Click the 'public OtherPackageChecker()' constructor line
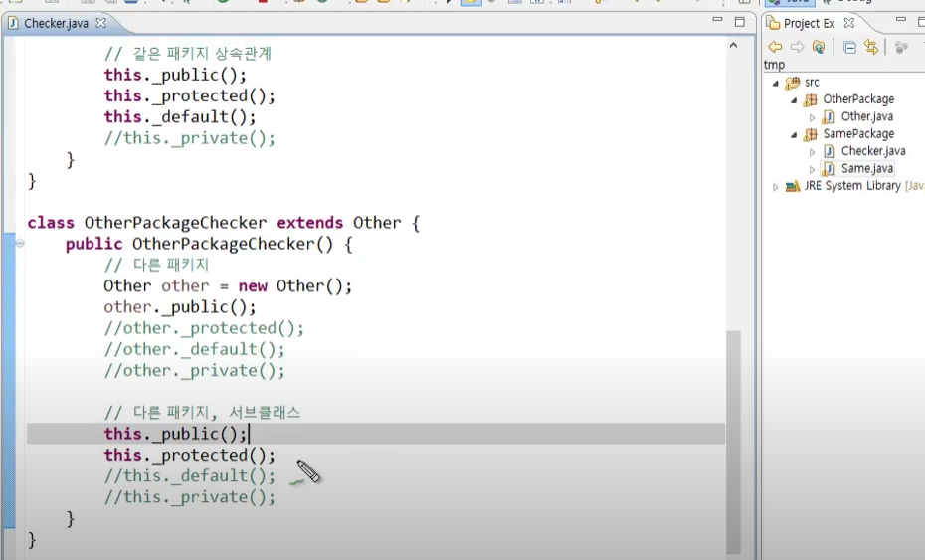This screenshot has width=925, height=560. [x=209, y=245]
